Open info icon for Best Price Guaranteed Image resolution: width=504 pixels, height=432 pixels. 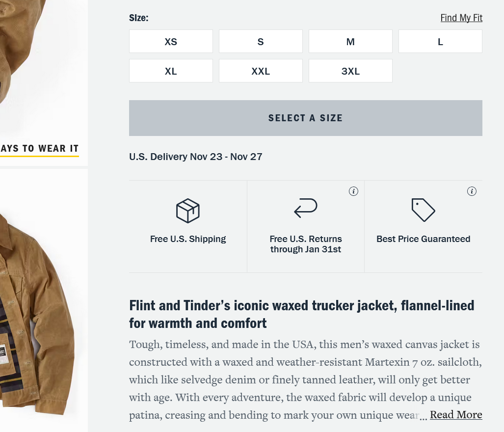coord(472,191)
